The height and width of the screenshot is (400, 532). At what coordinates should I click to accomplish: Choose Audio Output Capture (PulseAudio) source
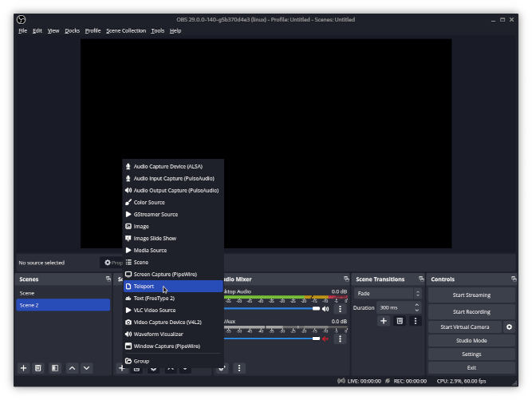point(173,190)
